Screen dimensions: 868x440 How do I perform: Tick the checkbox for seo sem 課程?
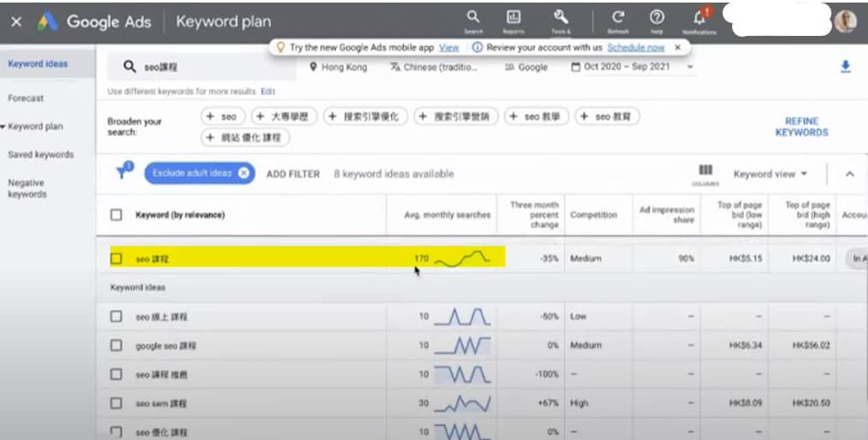(116, 403)
